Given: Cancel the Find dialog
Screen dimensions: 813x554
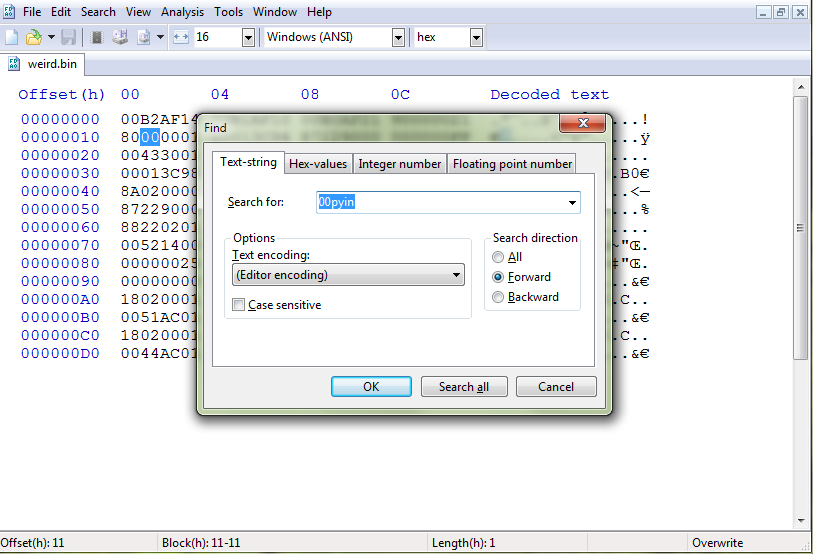Looking at the screenshot, I should pos(556,387).
